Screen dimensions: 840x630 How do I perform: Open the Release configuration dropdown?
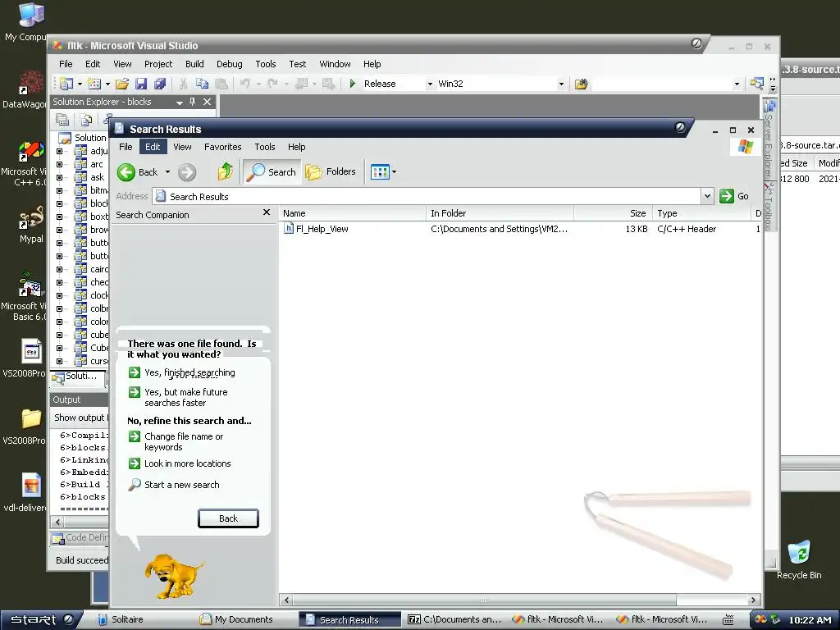click(x=430, y=84)
